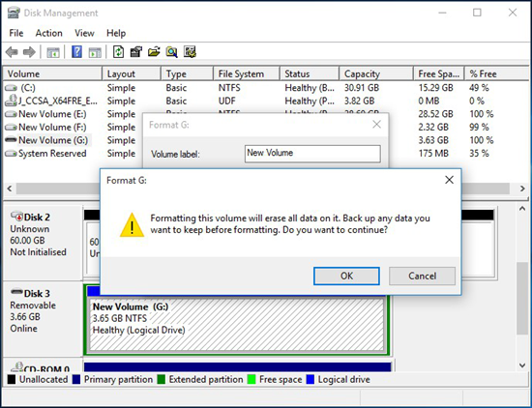The image size is (532, 408).
Task: Select New Volume (E:) drive icon
Action: [x=11, y=114]
